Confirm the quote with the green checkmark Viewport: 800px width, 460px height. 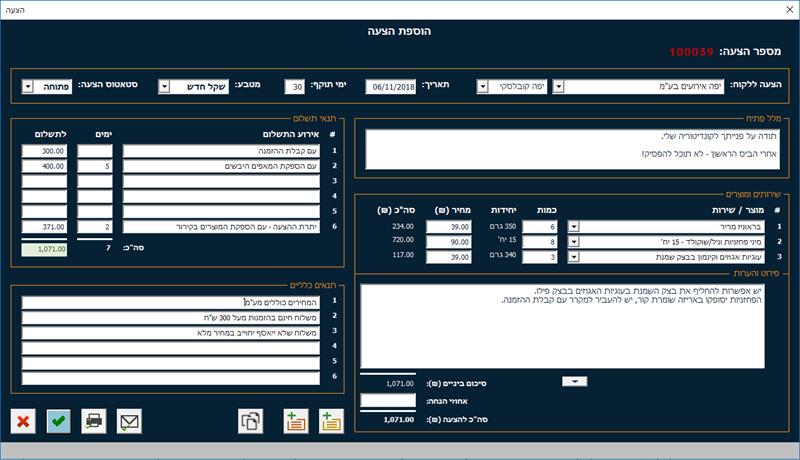tap(58, 421)
